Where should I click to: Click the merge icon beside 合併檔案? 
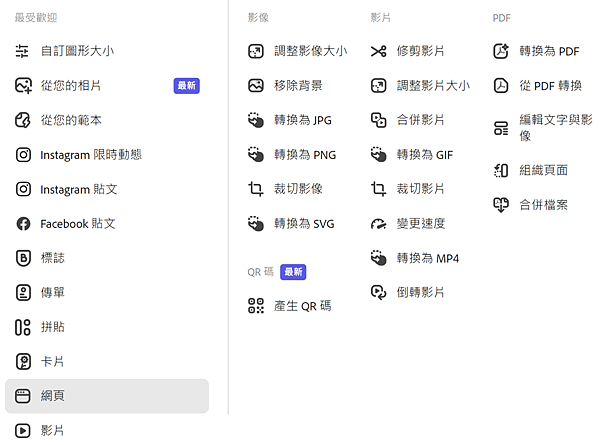tap(501, 205)
